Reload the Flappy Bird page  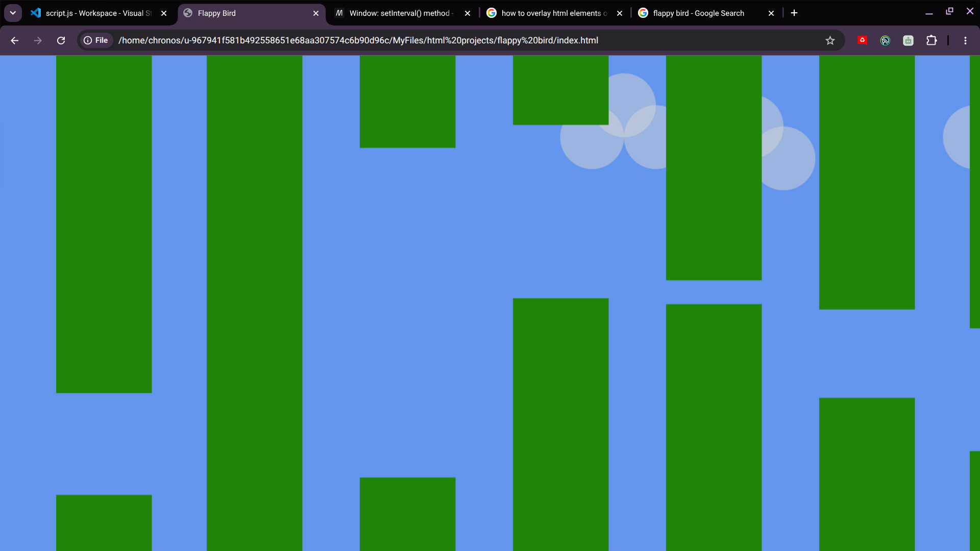[x=61, y=40]
